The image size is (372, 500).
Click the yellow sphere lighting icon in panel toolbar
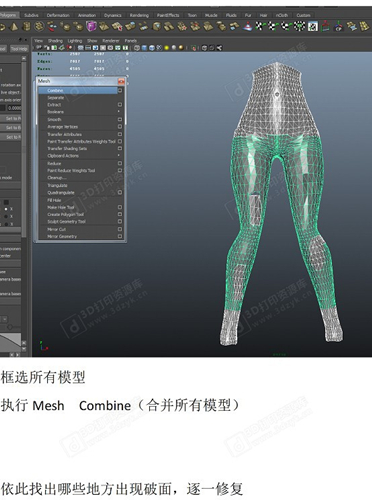166,48
